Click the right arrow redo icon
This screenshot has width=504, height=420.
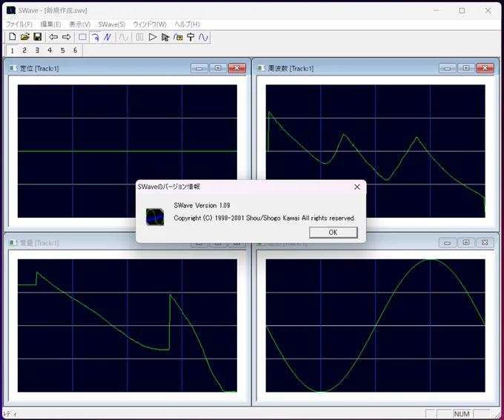tap(66, 37)
